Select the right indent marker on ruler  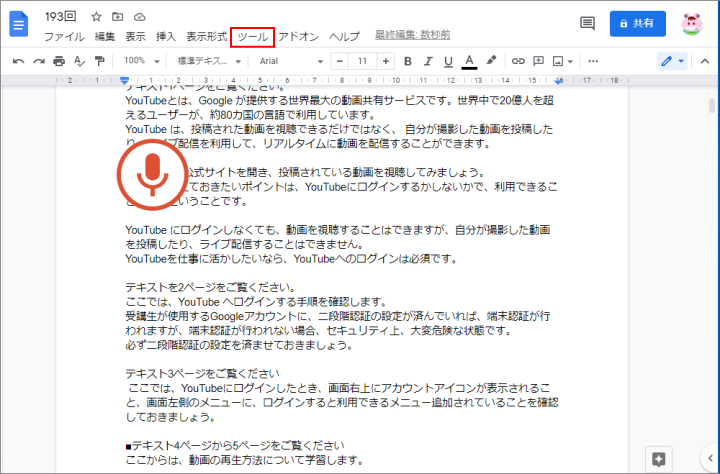click(x=558, y=81)
